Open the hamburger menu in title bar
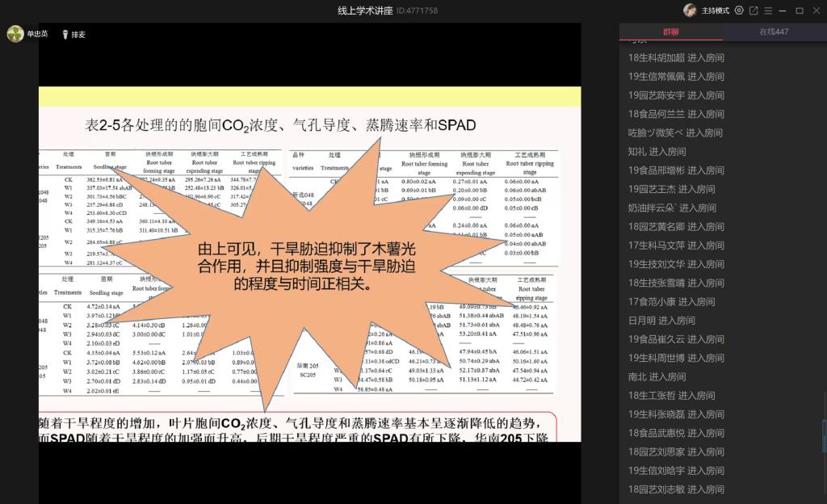 pyautogui.click(x=768, y=10)
